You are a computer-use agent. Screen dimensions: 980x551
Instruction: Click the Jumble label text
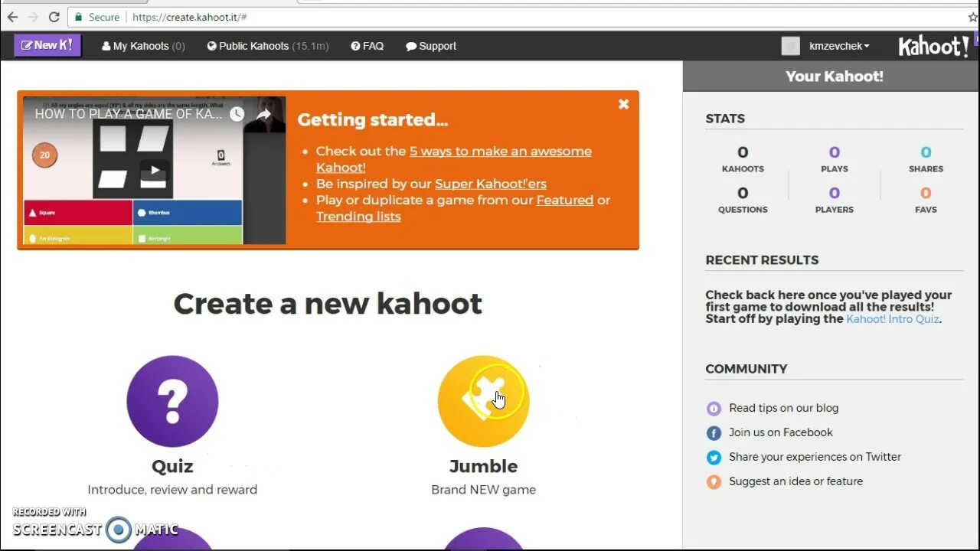pos(483,466)
